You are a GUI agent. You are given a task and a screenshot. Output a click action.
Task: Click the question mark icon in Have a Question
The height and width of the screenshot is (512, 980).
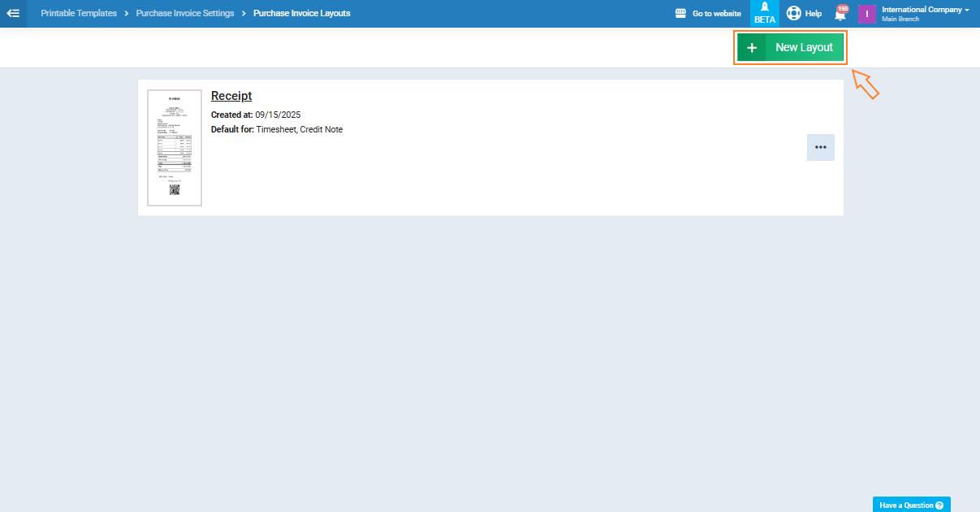[x=939, y=505]
